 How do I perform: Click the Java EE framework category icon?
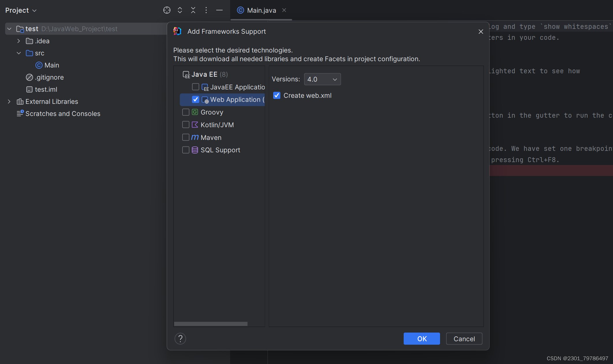(x=186, y=74)
